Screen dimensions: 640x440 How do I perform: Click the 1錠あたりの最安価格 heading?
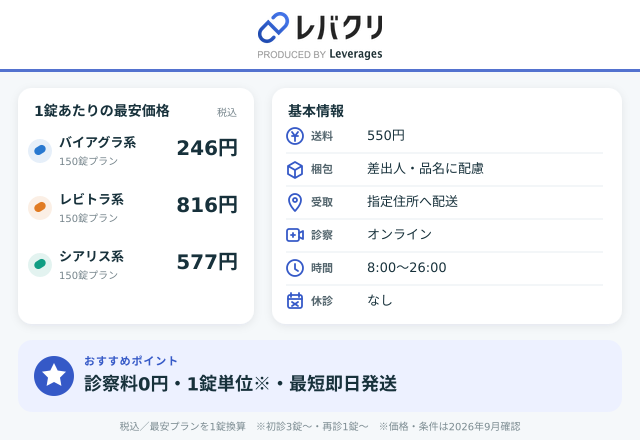pyautogui.click(x=102, y=111)
